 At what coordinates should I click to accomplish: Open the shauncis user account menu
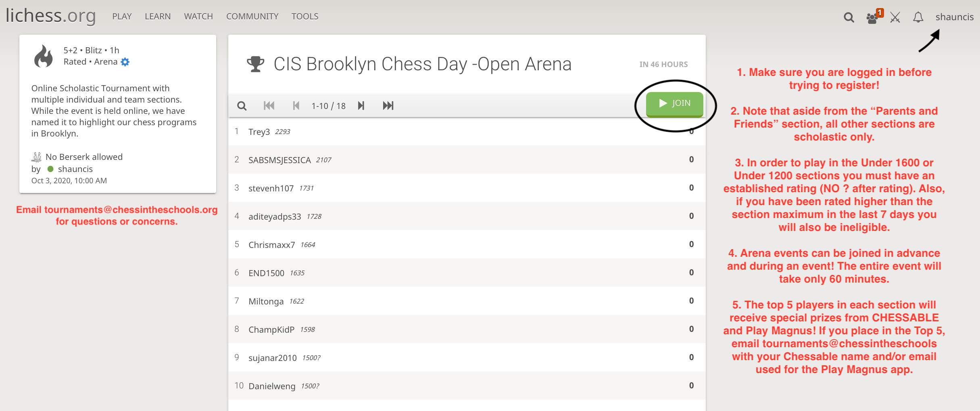954,17
